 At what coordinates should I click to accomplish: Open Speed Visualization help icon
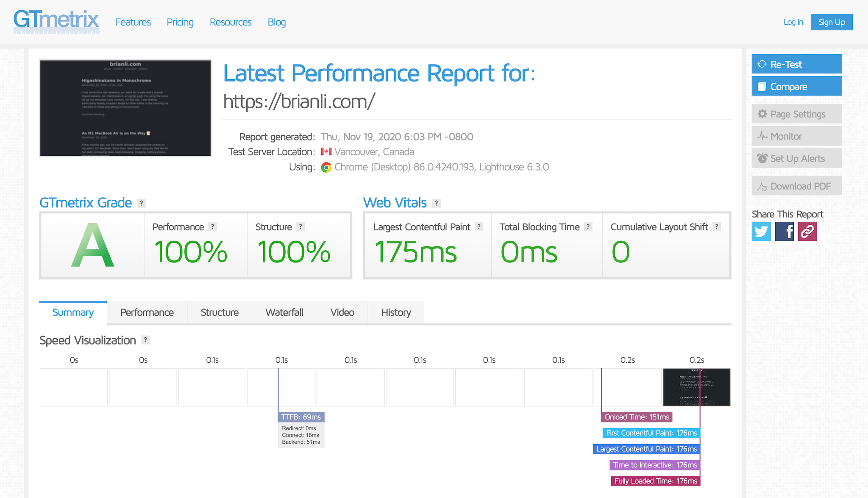145,340
